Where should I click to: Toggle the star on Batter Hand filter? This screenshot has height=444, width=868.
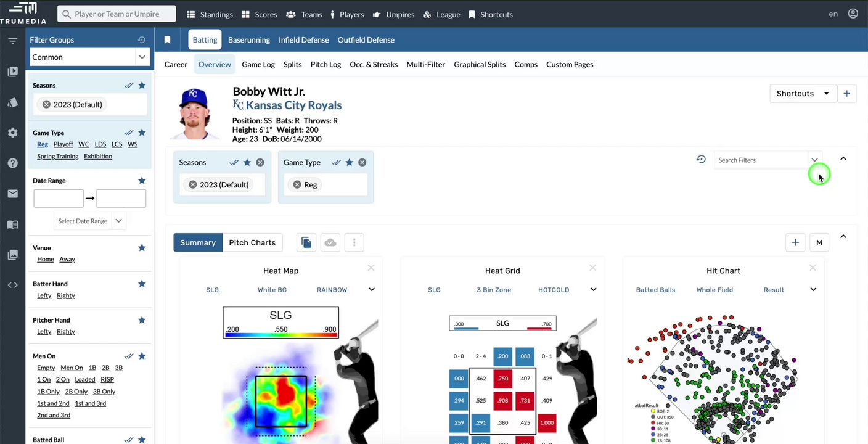coord(142,284)
